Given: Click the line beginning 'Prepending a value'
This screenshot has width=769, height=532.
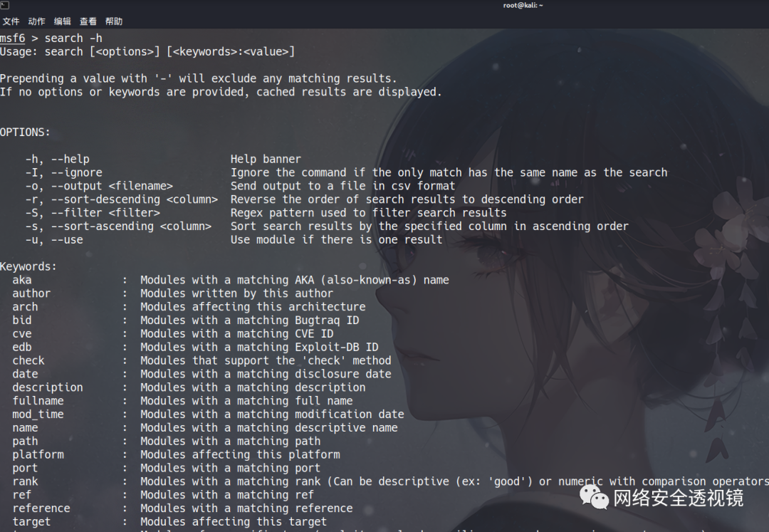Looking at the screenshot, I should click(198, 78).
